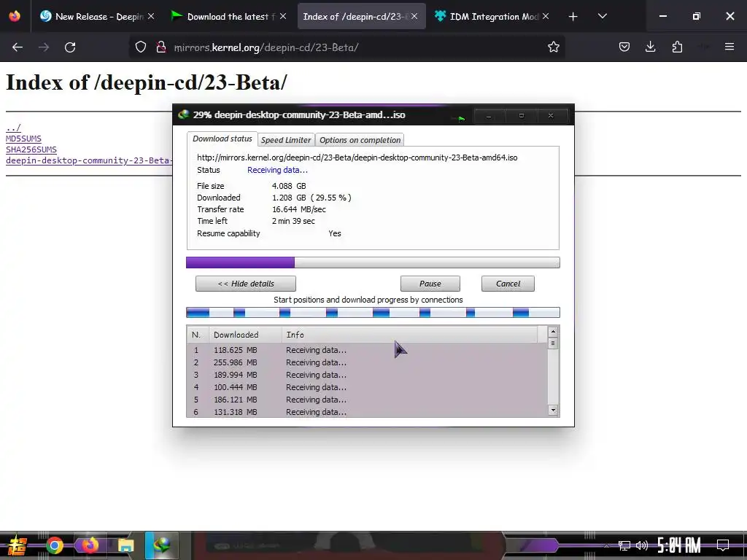Restore down the Firefox window
Screen dimensions: 747x560
point(696,16)
